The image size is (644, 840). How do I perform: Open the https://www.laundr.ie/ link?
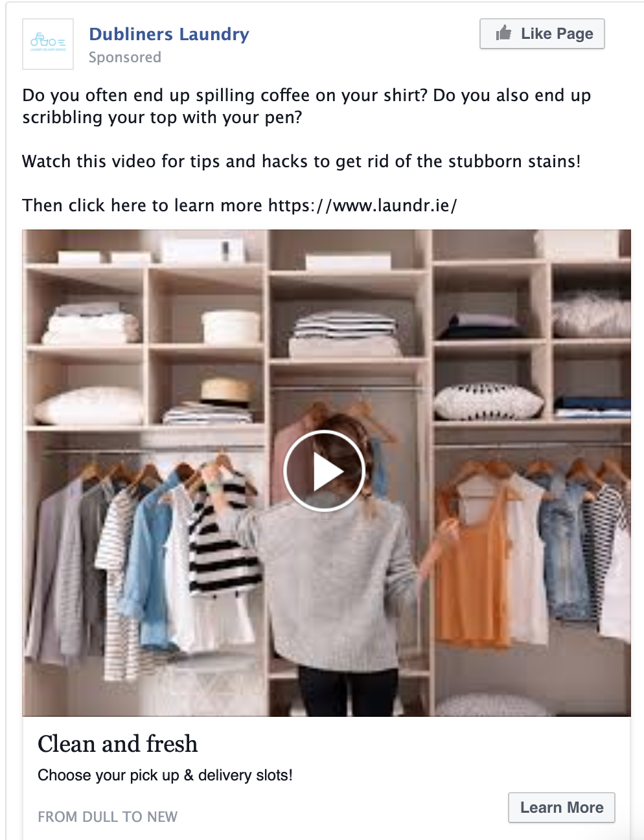[x=362, y=205]
